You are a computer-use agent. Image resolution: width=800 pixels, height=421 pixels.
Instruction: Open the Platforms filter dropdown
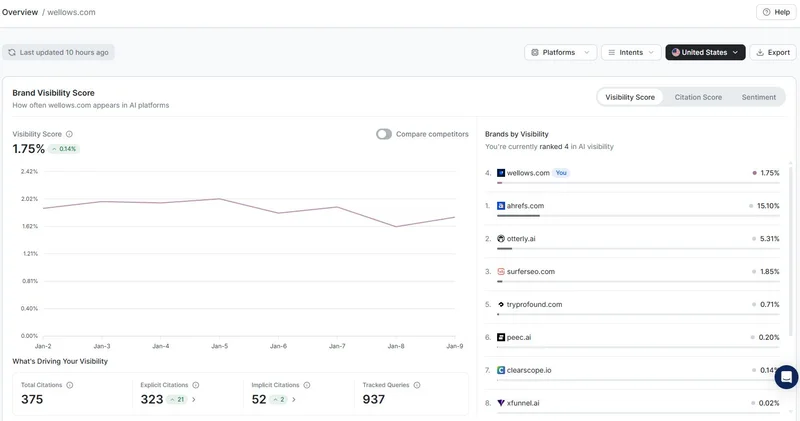point(560,52)
